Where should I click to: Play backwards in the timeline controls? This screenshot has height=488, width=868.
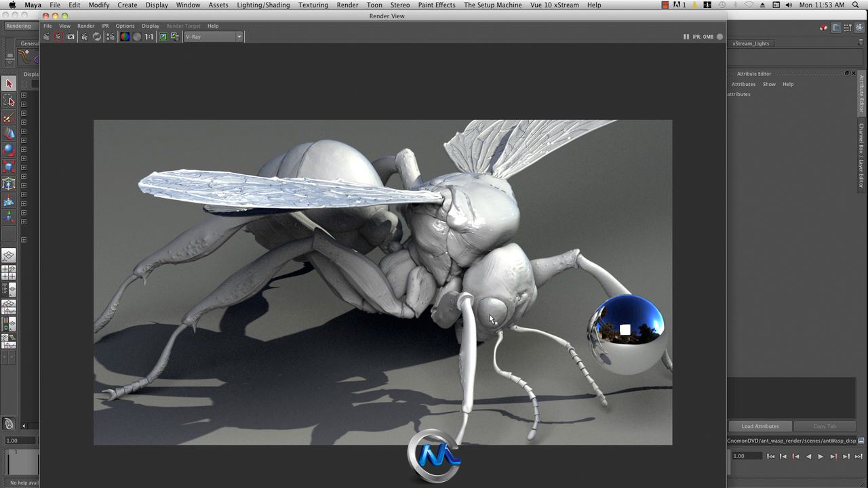(808, 456)
